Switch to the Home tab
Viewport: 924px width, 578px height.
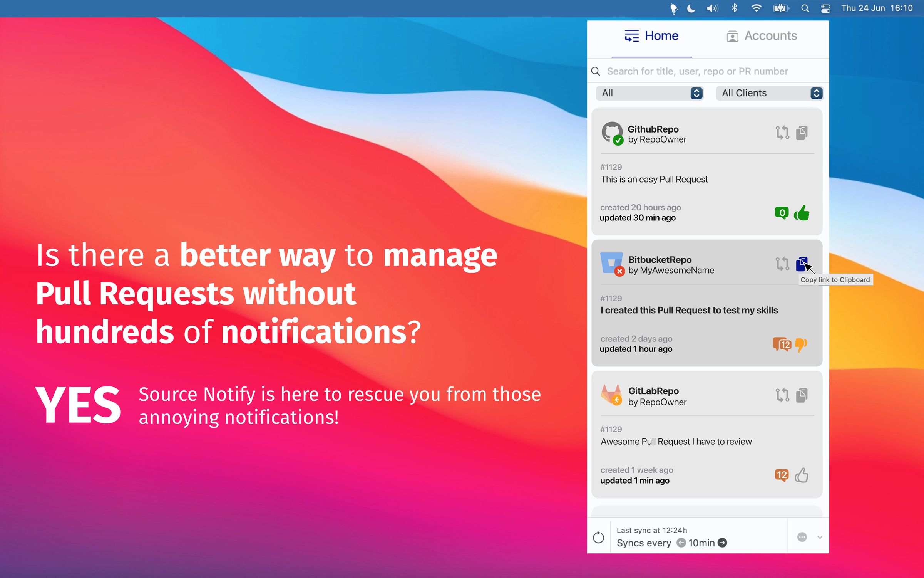pos(651,35)
